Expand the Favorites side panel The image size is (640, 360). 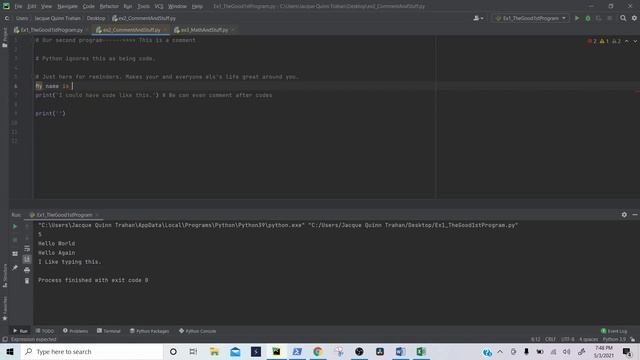pos(4,308)
